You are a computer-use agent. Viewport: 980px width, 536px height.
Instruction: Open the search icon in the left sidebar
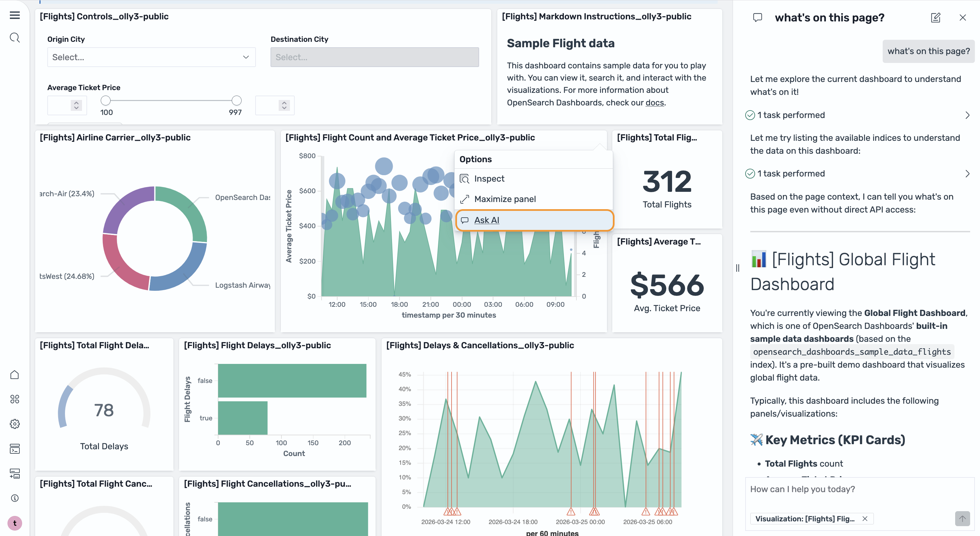pos(14,37)
